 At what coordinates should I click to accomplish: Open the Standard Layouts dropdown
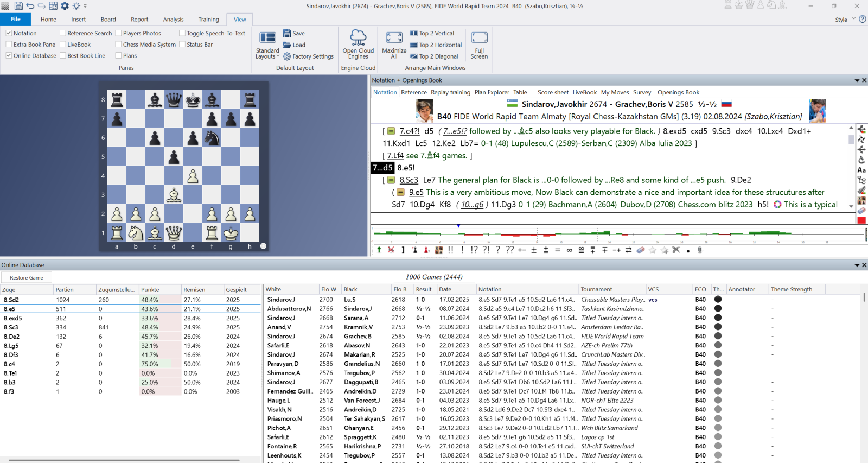(x=267, y=54)
